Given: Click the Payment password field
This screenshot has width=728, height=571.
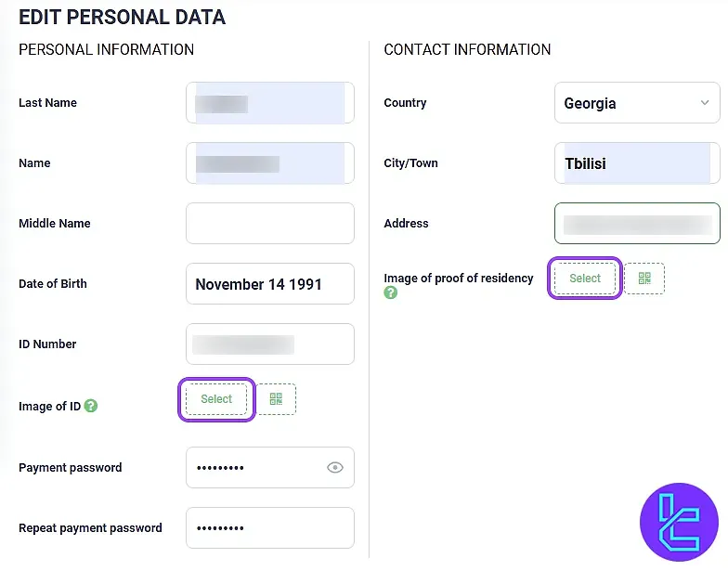Looking at the screenshot, I should tap(255, 468).
